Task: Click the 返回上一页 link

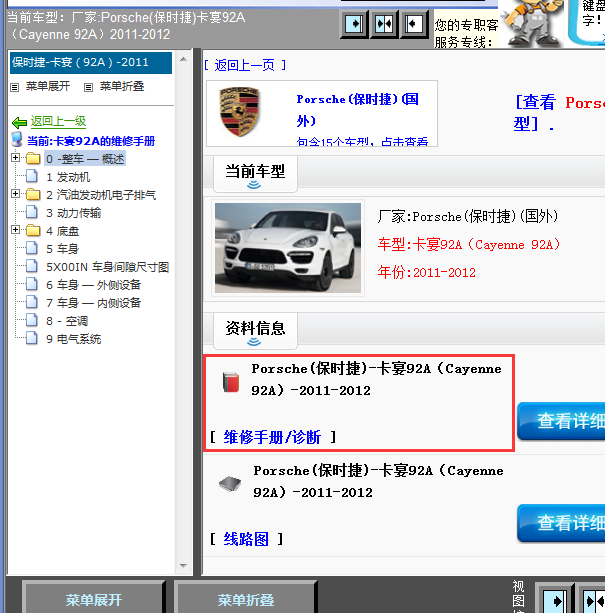Action: pyautogui.click(x=245, y=65)
